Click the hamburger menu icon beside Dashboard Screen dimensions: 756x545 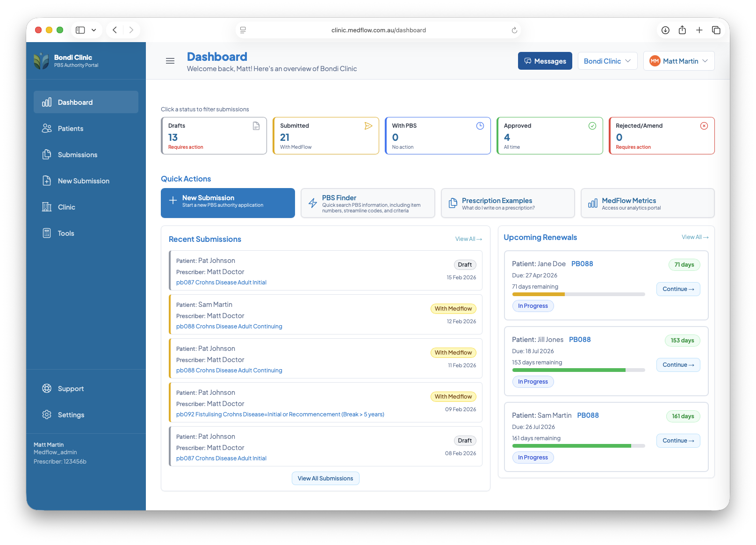[x=170, y=61]
